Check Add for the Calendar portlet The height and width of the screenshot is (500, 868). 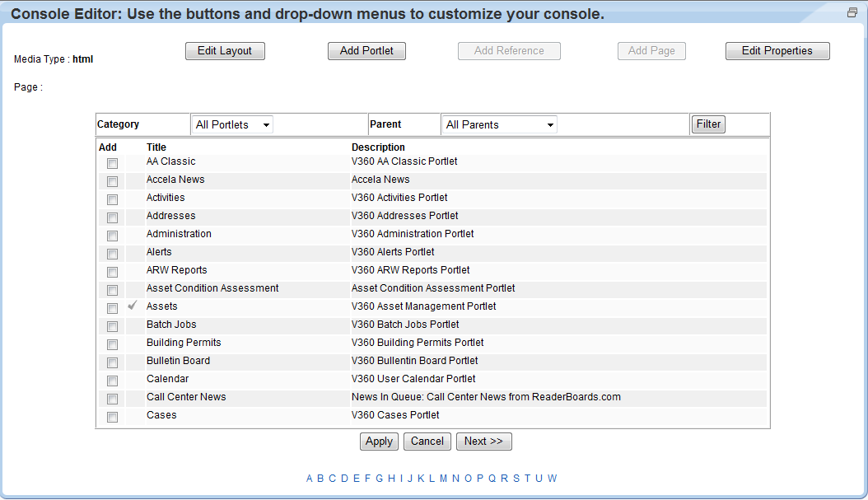pyautogui.click(x=112, y=381)
